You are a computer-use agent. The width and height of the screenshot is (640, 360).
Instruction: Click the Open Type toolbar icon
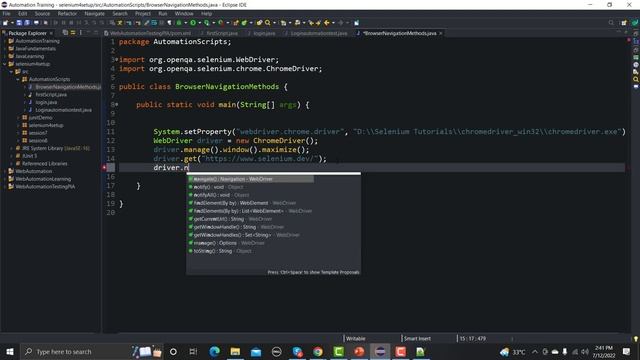tap(259, 23)
